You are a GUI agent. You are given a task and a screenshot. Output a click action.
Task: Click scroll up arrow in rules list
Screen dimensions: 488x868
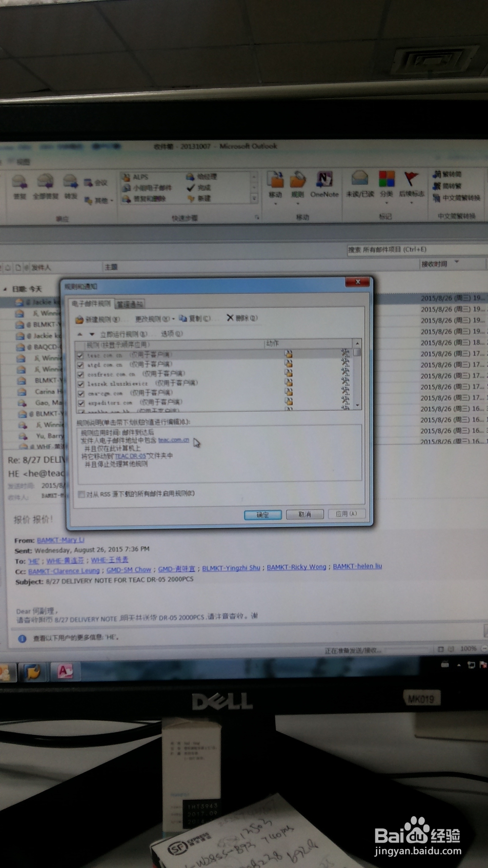[358, 343]
